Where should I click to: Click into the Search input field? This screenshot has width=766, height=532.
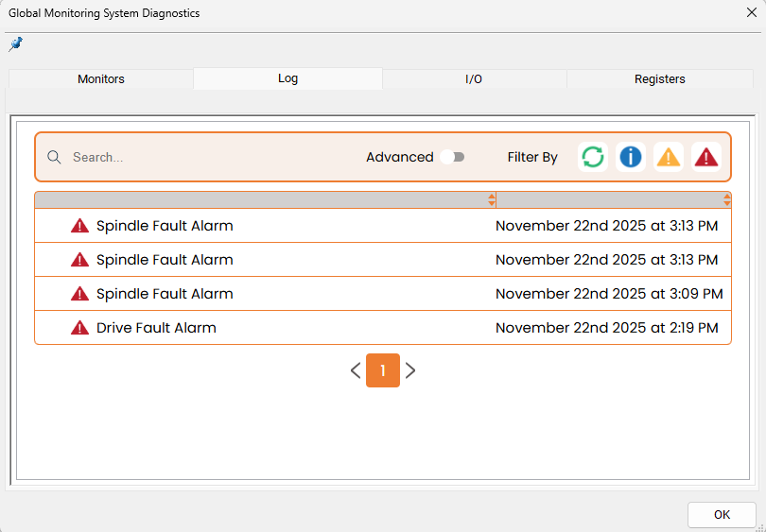pyautogui.click(x=208, y=158)
